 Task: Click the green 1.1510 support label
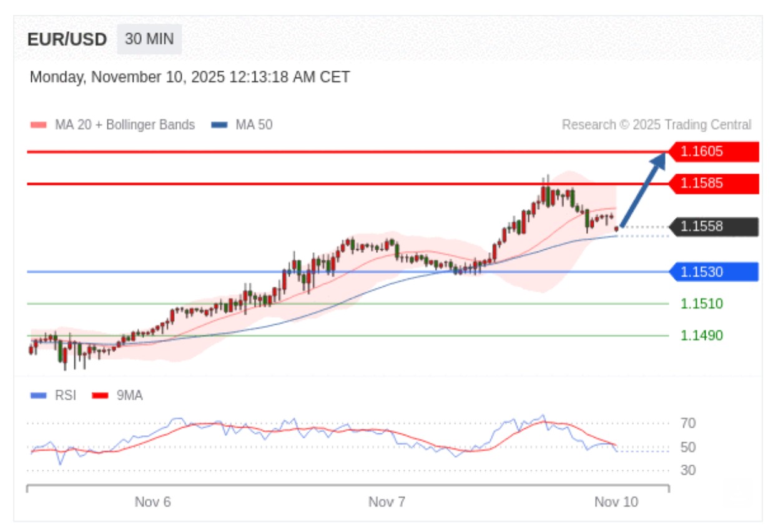702,304
